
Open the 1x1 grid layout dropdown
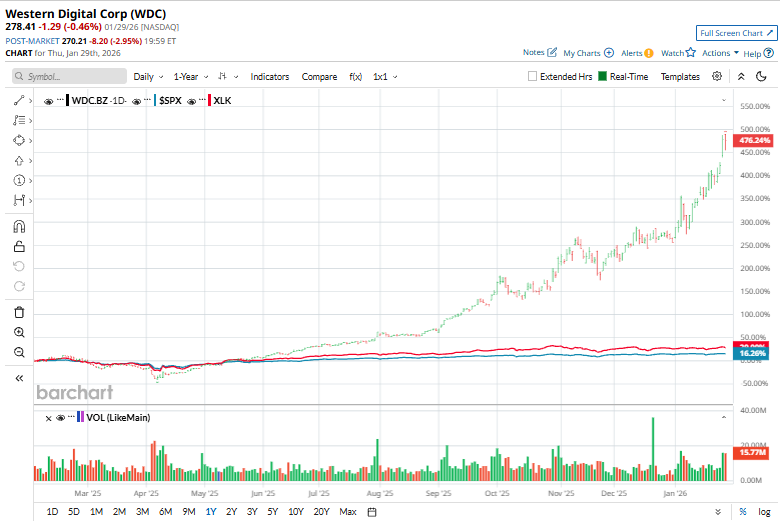coord(385,77)
